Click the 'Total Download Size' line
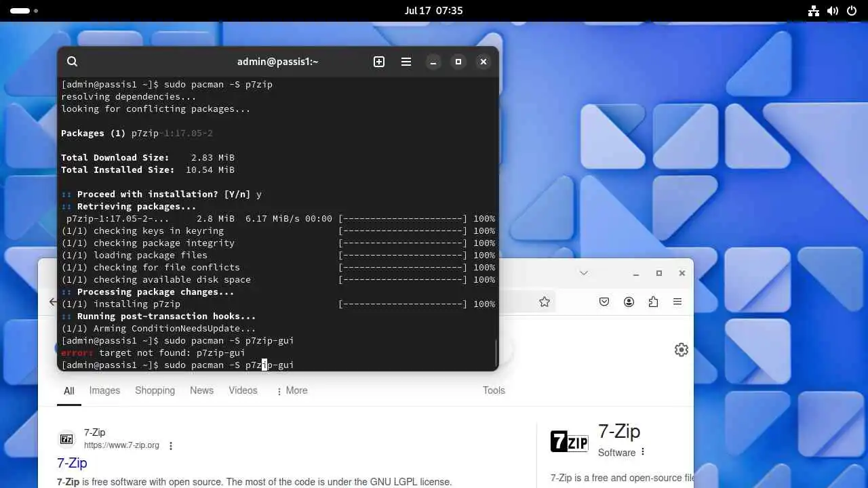The width and height of the screenshot is (868, 488). [148, 158]
